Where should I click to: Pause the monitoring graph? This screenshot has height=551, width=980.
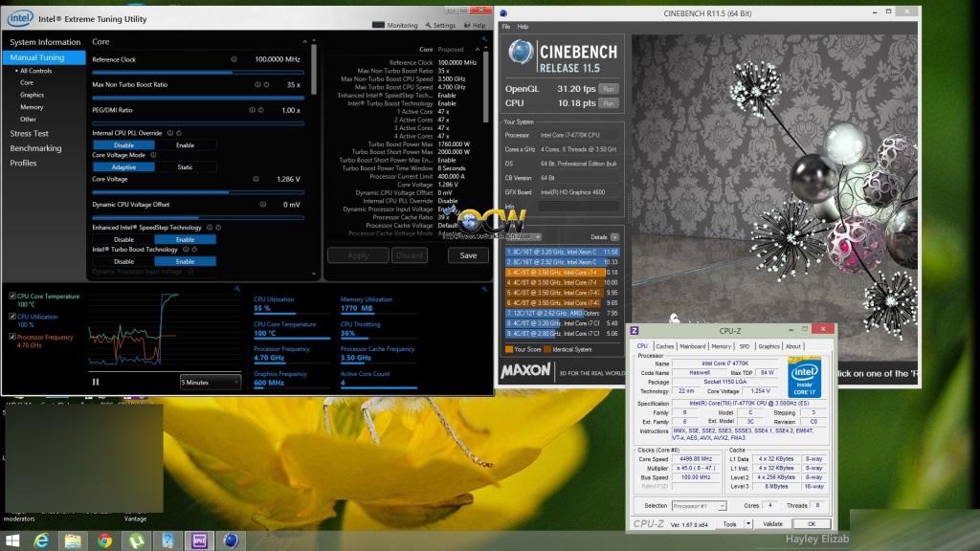pos(96,382)
